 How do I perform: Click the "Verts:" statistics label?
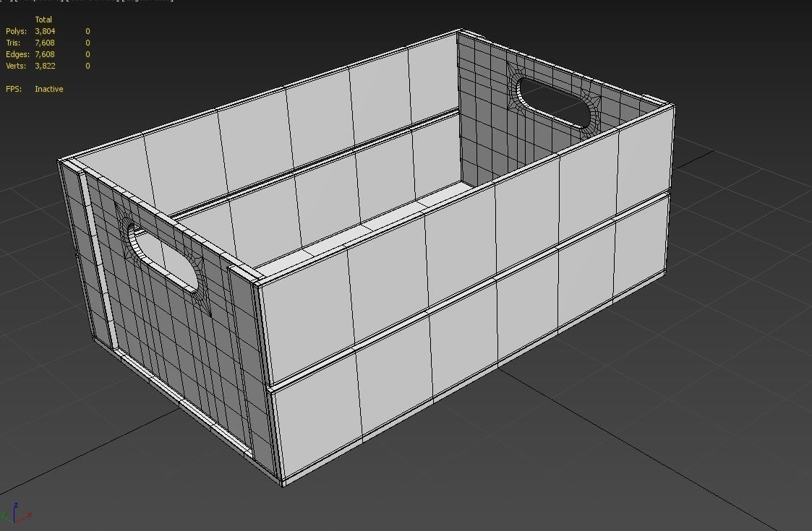click(16, 66)
